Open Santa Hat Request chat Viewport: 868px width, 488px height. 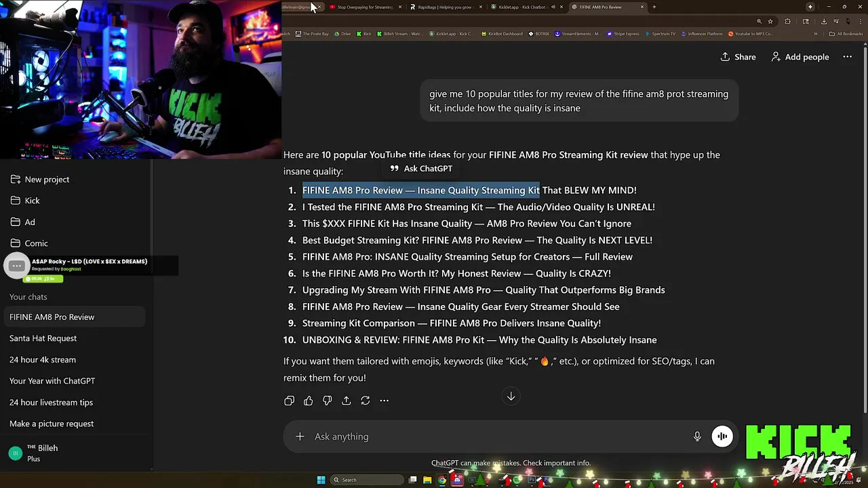pyautogui.click(x=75, y=338)
